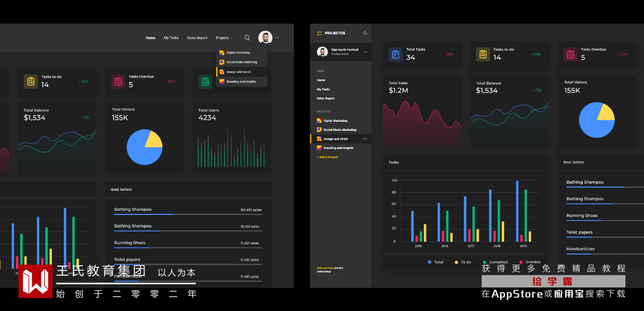
Task: Open three-dot menu beside profile name in sidebar
Action: click(x=365, y=52)
